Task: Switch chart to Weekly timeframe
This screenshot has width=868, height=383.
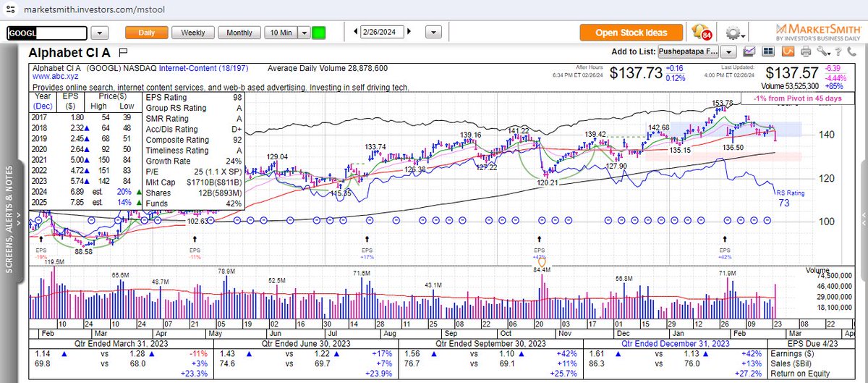Action: 192,33
